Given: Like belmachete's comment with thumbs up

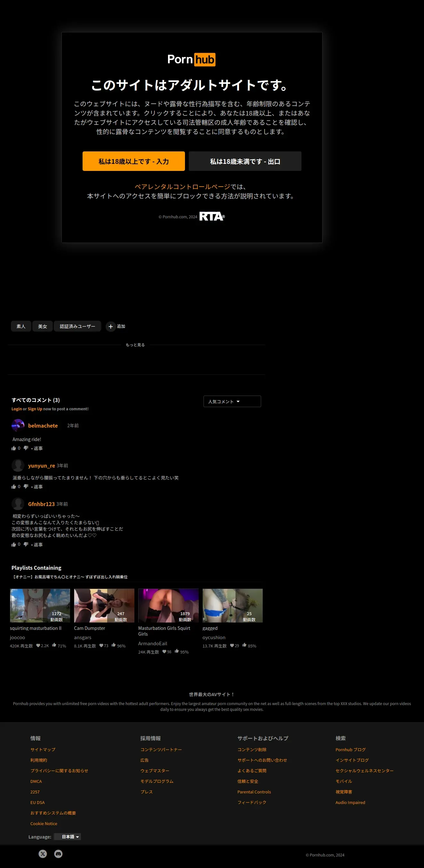Looking at the screenshot, I should pos(14,448).
